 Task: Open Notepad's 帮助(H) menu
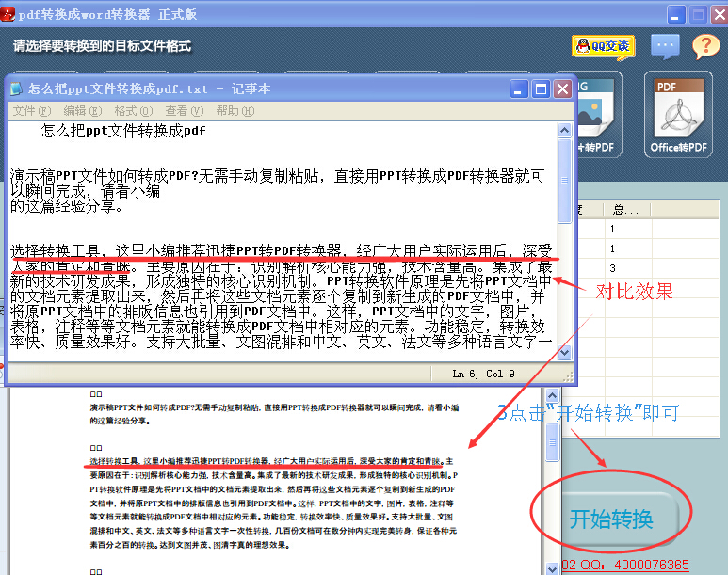[x=235, y=111]
